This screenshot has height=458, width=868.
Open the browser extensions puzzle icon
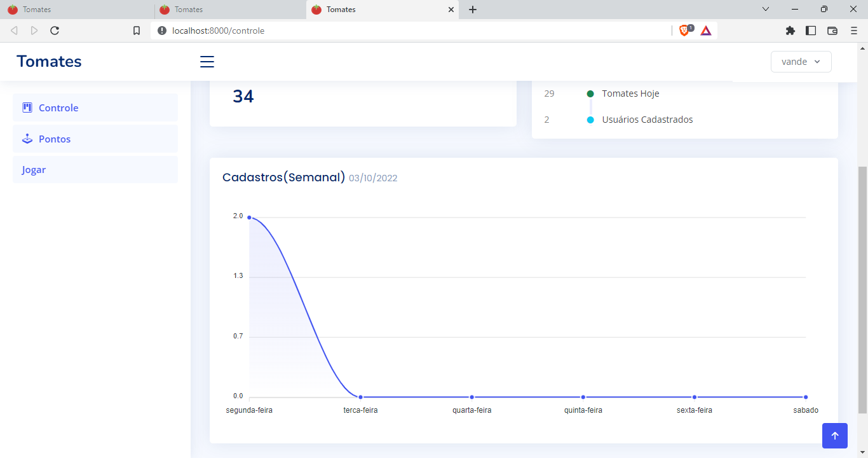click(790, 31)
